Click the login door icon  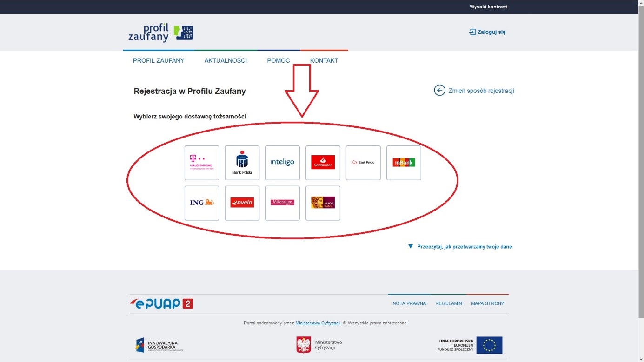point(472,32)
